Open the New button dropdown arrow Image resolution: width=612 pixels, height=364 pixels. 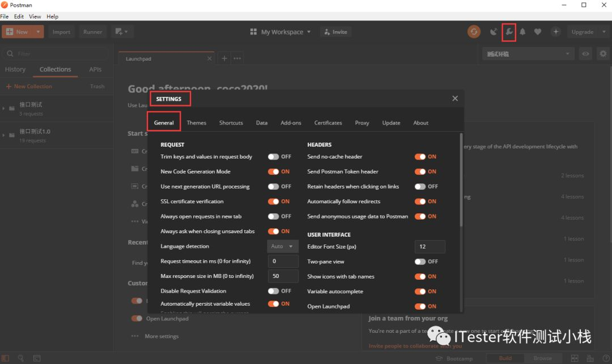(38, 32)
